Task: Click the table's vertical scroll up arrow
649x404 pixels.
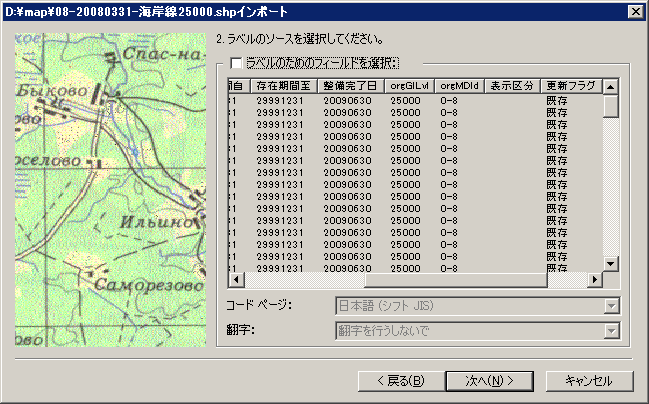Action: (611, 87)
